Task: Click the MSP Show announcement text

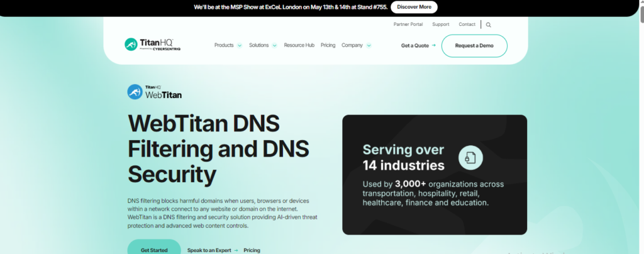Action: 291,7
